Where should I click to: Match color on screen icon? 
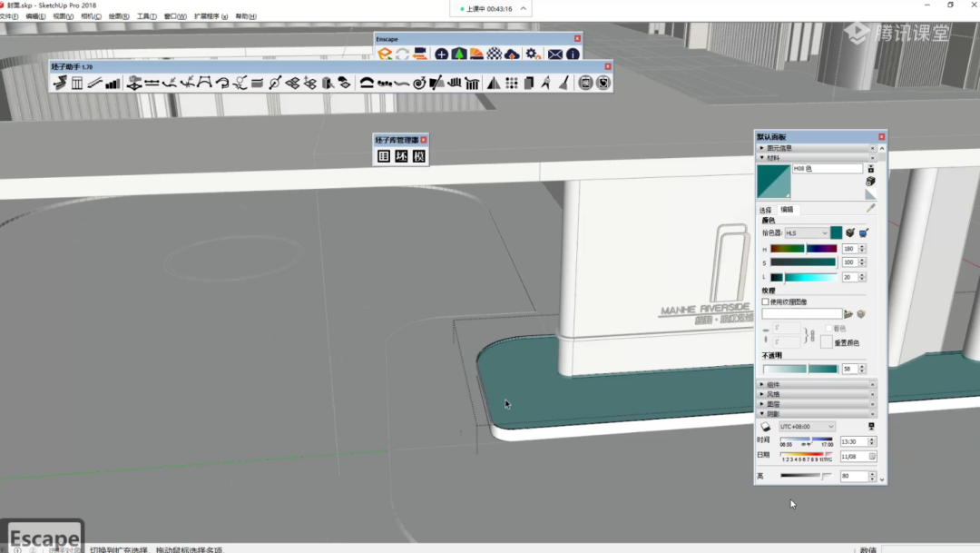pyautogui.click(x=864, y=232)
